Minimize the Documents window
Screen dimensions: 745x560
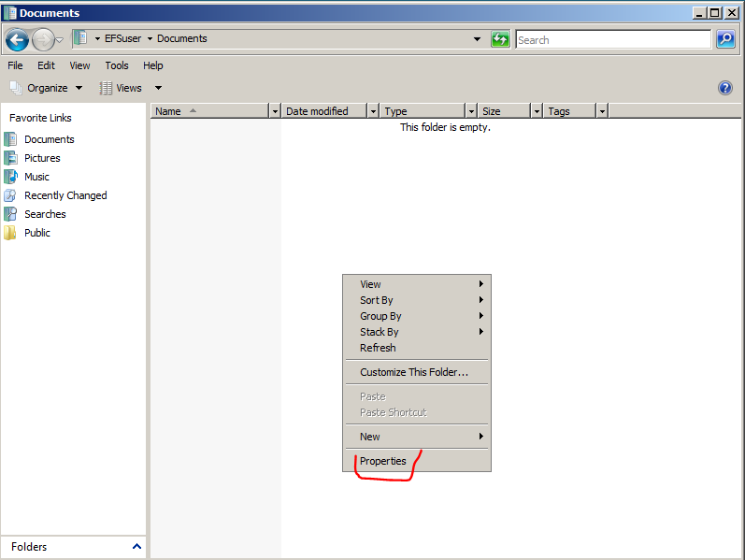(699, 13)
